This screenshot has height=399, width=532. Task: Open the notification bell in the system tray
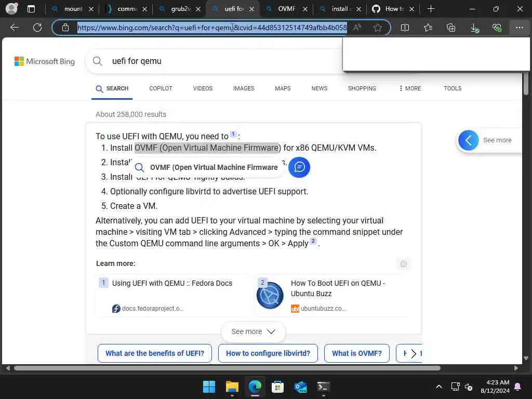pyautogui.click(x=518, y=387)
